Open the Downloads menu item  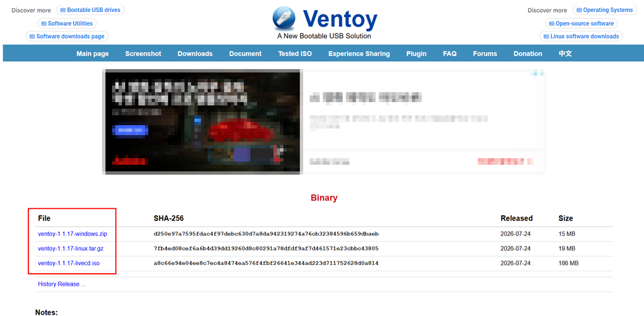(195, 54)
